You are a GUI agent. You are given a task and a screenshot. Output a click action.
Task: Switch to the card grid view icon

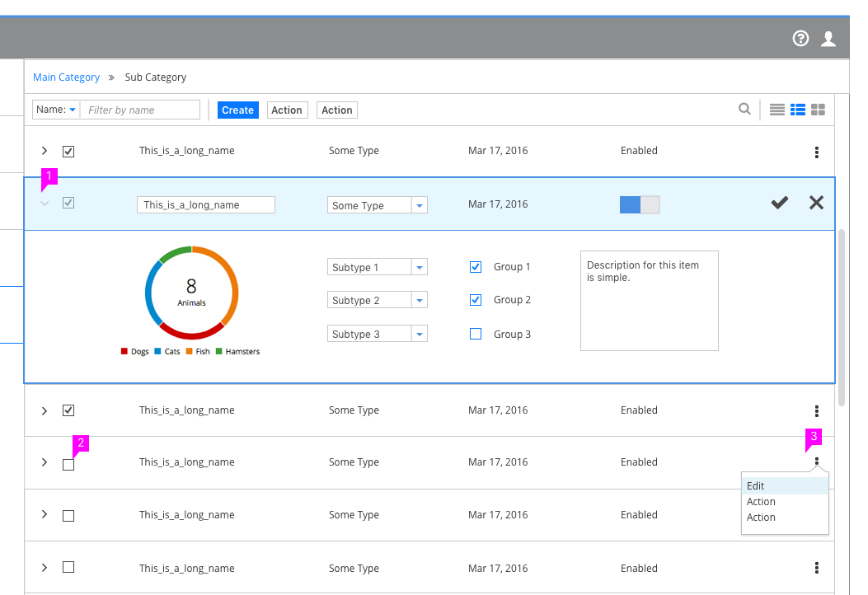coord(818,110)
